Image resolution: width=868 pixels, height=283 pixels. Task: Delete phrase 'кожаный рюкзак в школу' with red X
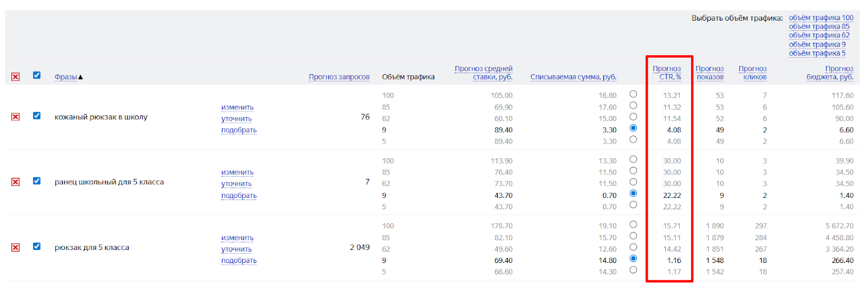pyautogui.click(x=15, y=117)
